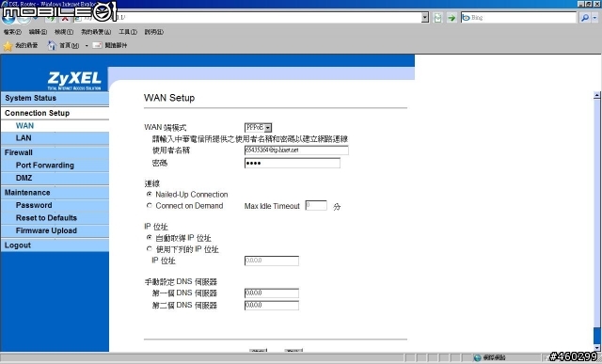Click the magnifier search icon

585,17
